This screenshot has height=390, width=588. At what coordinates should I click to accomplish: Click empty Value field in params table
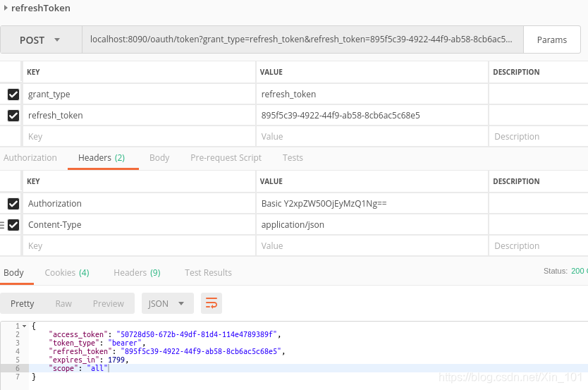tap(372, 137)
